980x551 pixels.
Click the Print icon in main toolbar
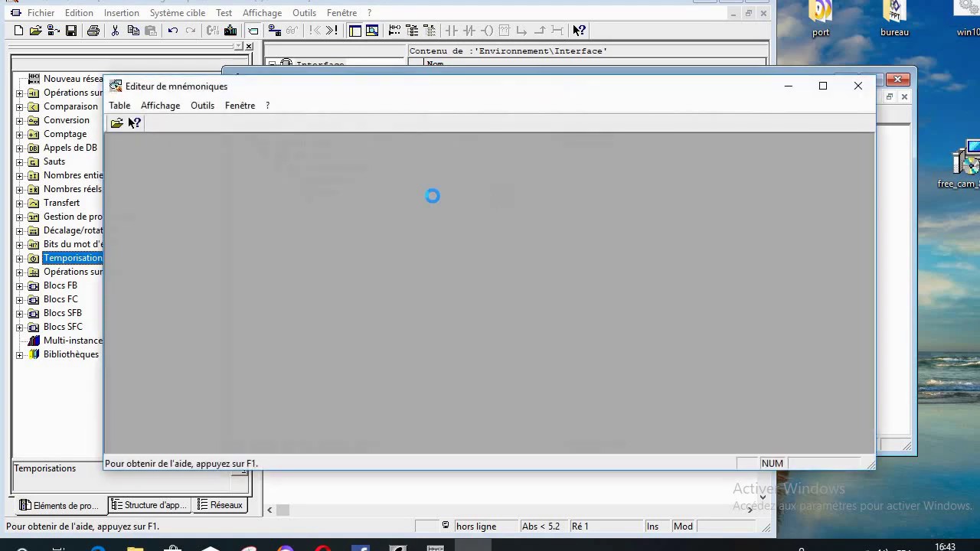coord(93,31)
